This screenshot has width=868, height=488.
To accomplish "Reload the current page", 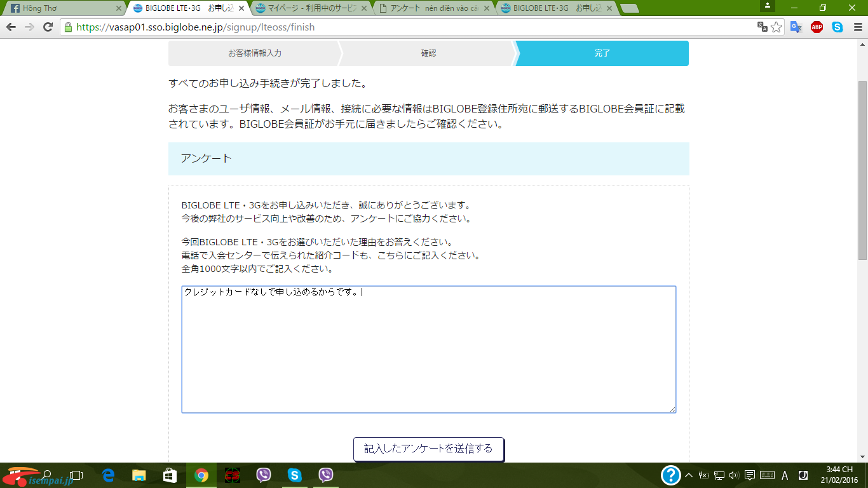I will pos(48,27).
